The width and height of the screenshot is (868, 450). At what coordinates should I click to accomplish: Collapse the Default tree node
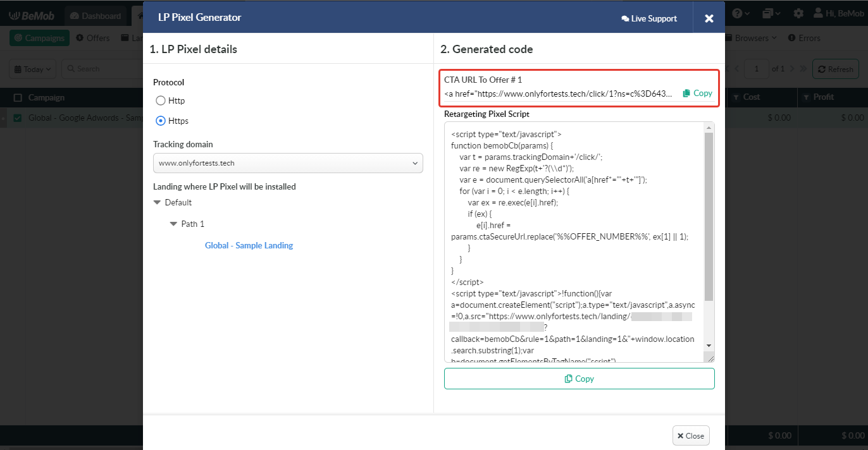pyautogui.click(x=158, y=203)
